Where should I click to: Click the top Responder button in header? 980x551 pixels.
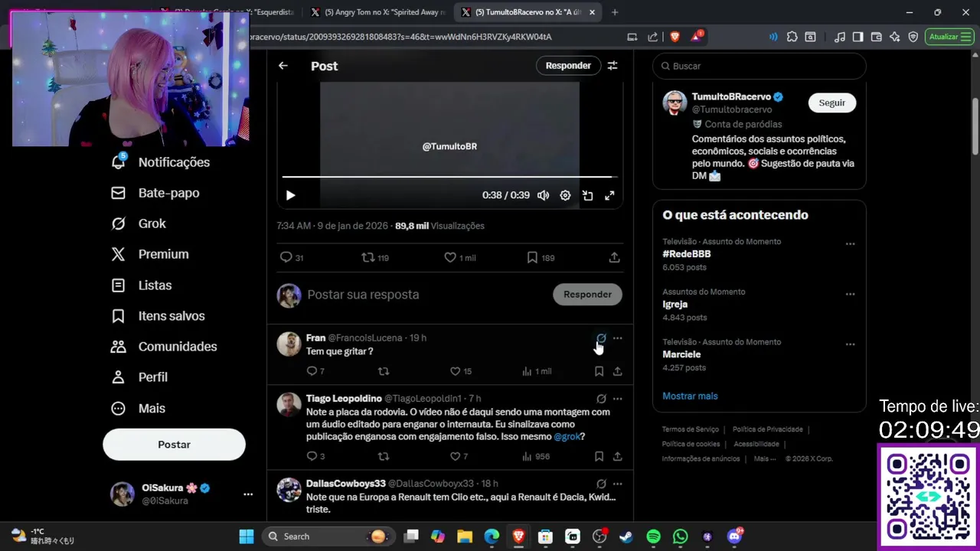tap(568, 66)
